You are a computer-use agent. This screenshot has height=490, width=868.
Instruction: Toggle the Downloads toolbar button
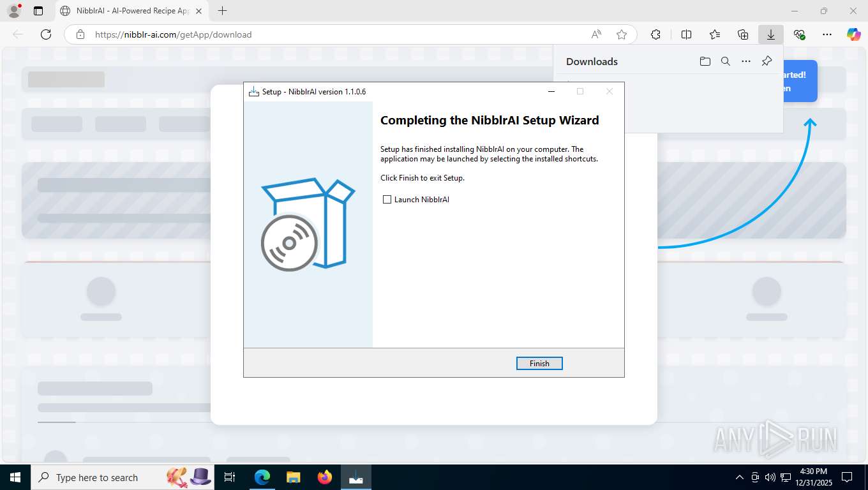[771, 34]
